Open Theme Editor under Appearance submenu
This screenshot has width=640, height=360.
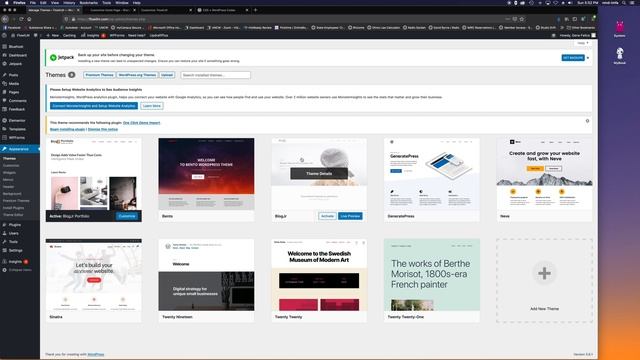pyautogui.click(x=13, y=215)
